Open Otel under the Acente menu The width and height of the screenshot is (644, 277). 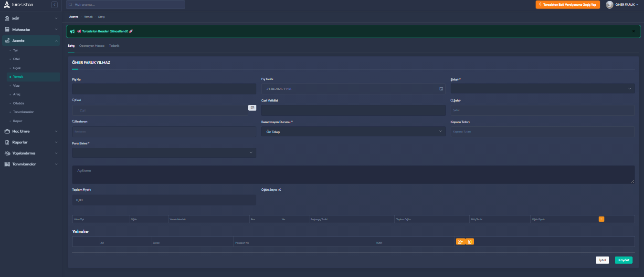point(16,59)
